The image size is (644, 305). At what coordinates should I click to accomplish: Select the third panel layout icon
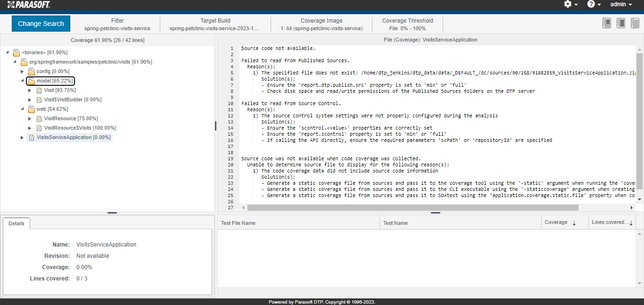tap(635, 23)
